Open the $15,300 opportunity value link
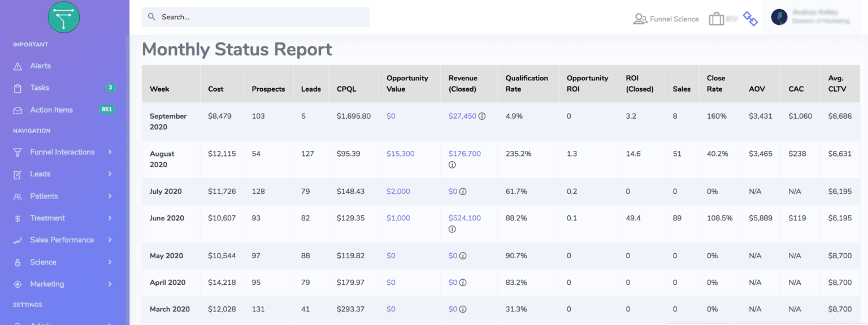The width and height of the screenshot is (868, 325). (x=400, y=154)
